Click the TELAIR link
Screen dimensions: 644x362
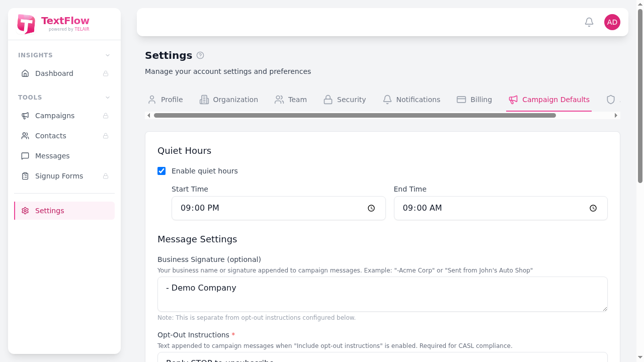[82, 29]
